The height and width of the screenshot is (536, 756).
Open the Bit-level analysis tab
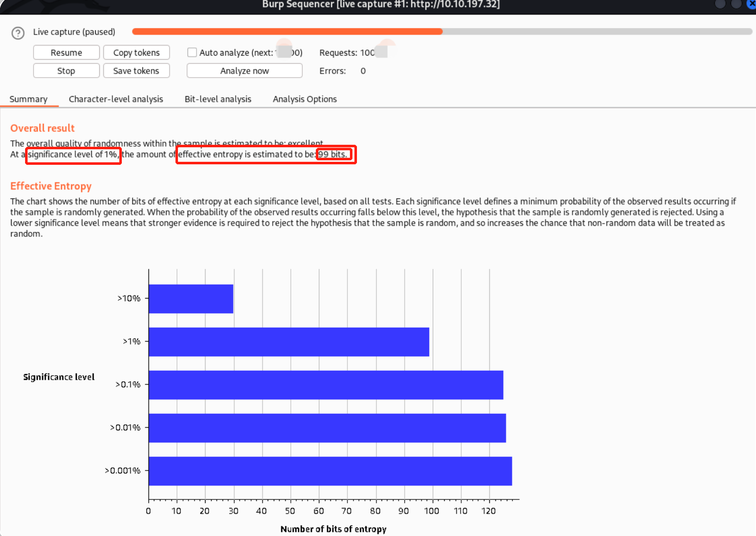(218, 99)
